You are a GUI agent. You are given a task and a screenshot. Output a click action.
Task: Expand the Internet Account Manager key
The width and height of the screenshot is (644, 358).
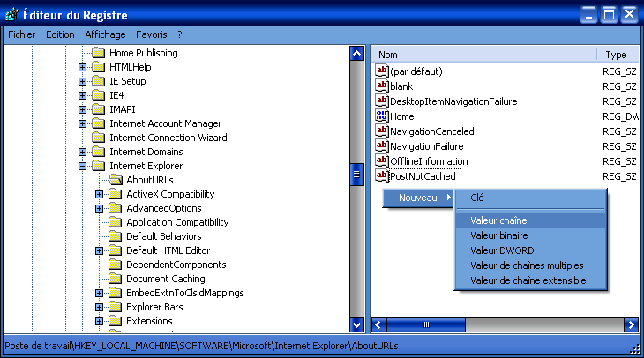83,123
